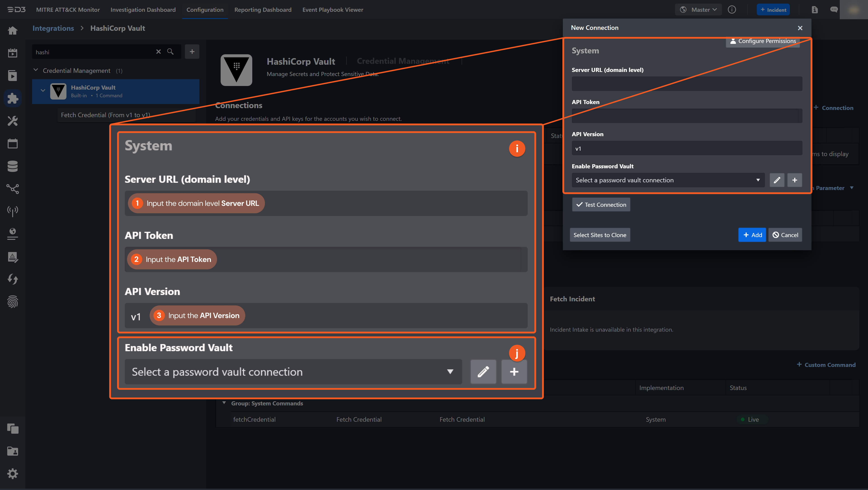This screenshot has height=490, width=868.
Task: Clear the hashi search with the X icon
Action: (158, 52)
